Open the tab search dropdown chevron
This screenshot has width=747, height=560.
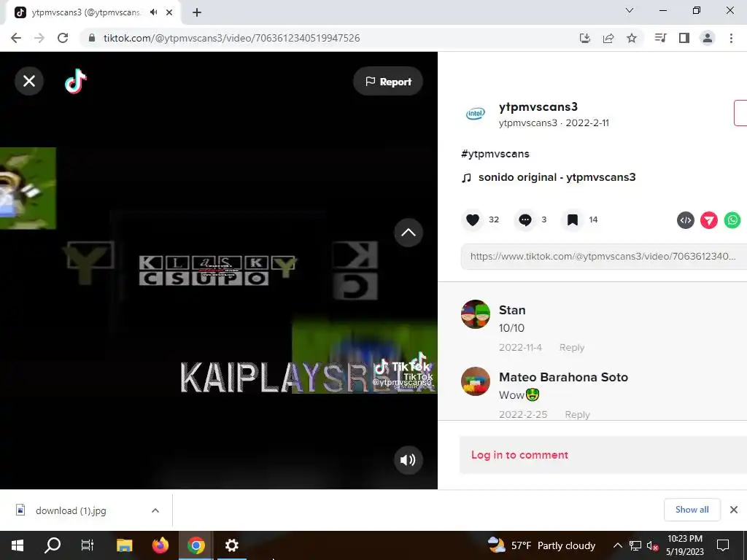pos(630,10)
